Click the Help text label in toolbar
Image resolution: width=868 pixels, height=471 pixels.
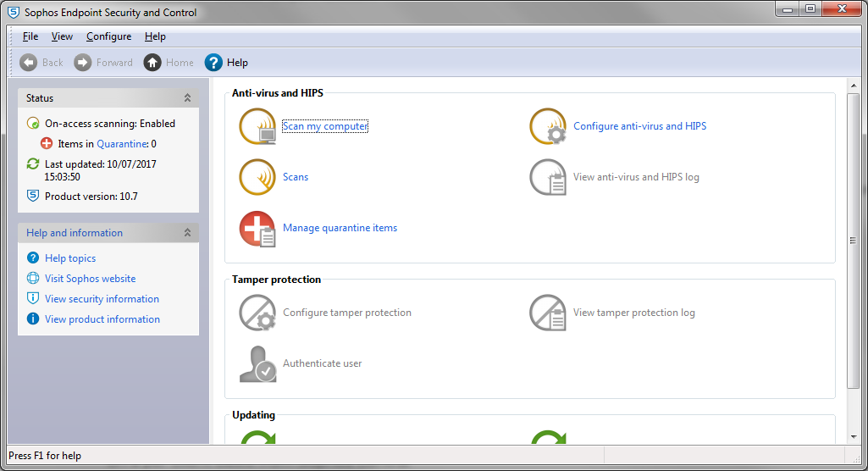237,63
